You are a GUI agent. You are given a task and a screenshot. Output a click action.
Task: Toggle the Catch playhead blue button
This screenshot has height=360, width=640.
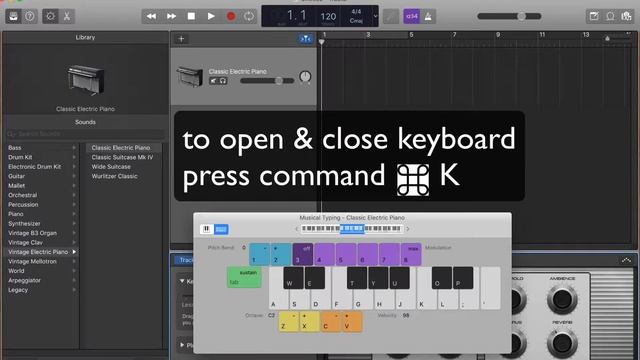306,39
